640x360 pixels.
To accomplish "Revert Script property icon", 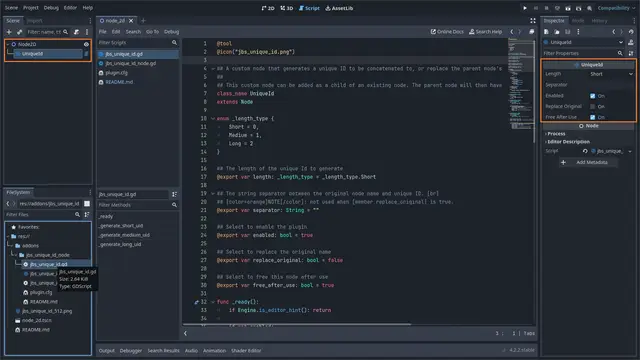I will click(x=585, y=151).
